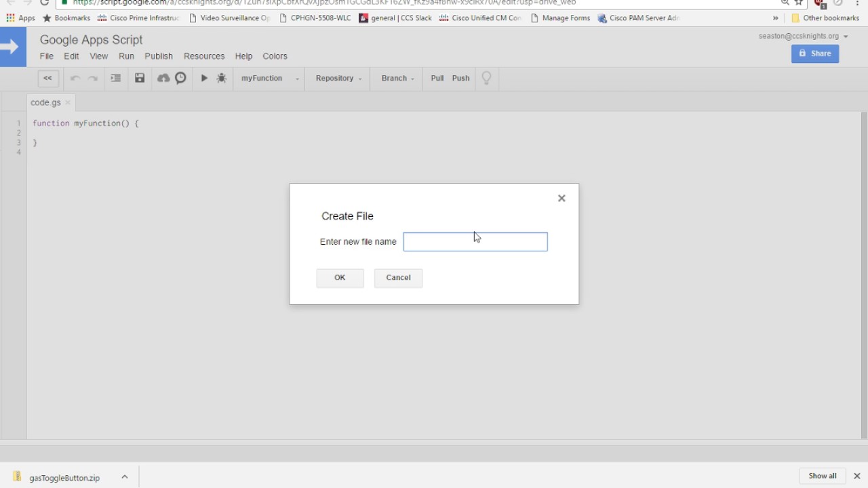Viewport: 868px width, 488px height.
Task: Click the cloud deploy icon
Action: click(x=163, y=78)
